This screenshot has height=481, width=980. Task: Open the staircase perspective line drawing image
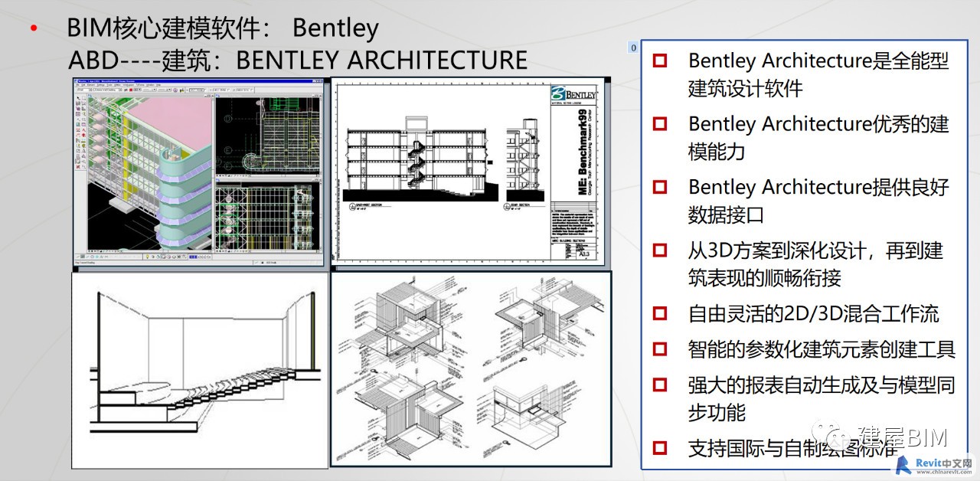pyautogui.click(x=200, y=370)
